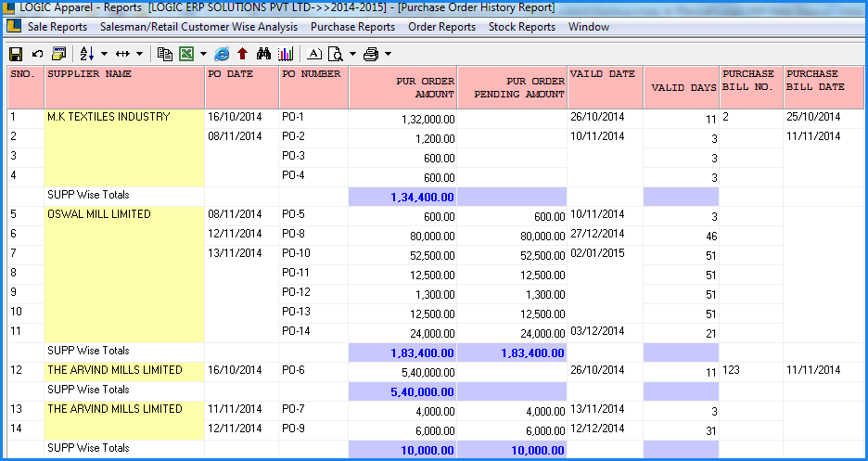Open the printer options dropdown arrow
Screen dimensions: 868x461
click(388, 54)
